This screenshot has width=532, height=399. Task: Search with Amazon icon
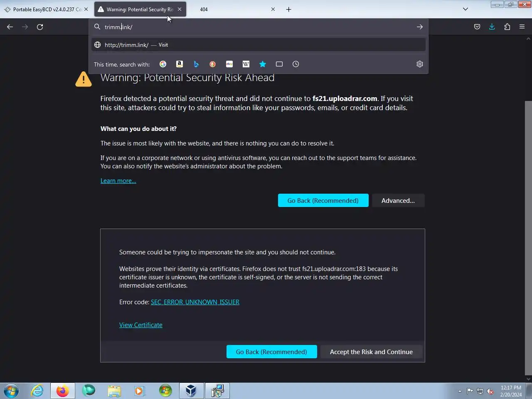[x=180, y=64]
